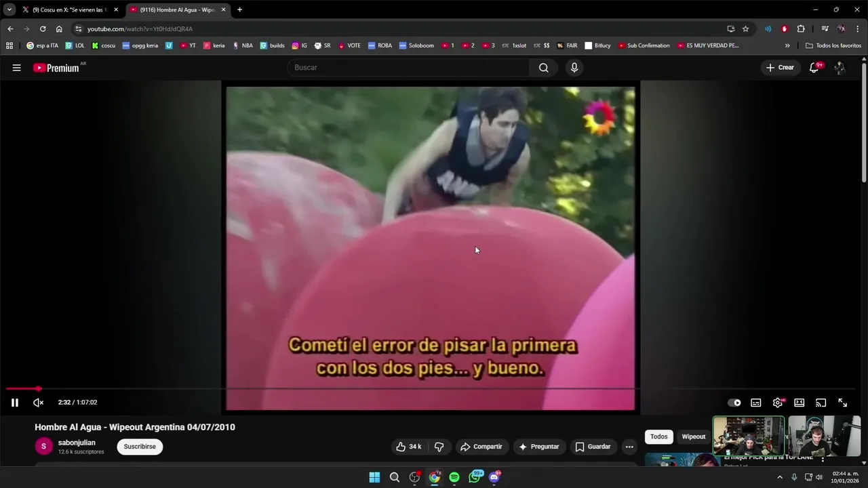Screen dimensions: 868x488
Task: Open the Chrome profile avatar
Action: [842, 29]
